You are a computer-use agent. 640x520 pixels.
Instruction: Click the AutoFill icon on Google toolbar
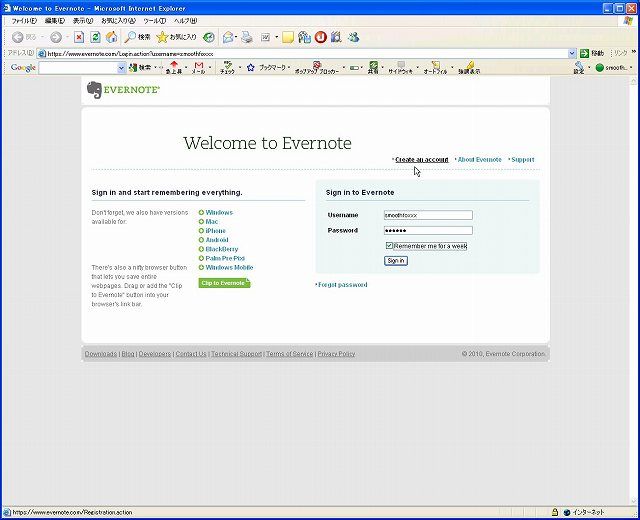tap(436, 65)
